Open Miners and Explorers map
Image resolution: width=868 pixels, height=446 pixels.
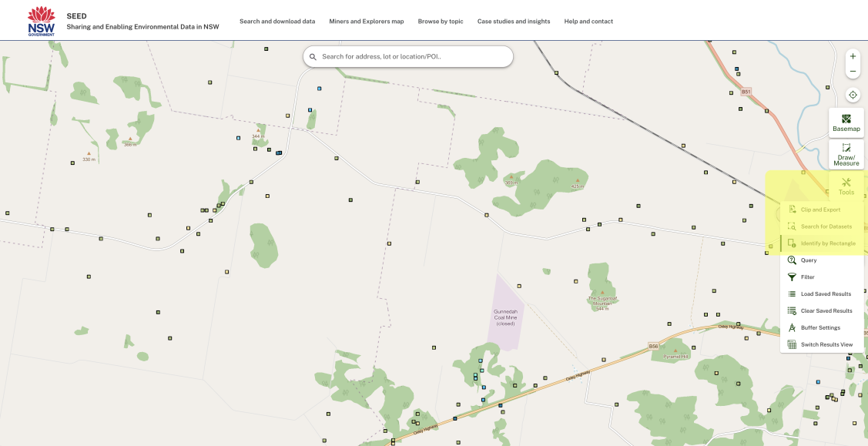[x=367, y=22]
